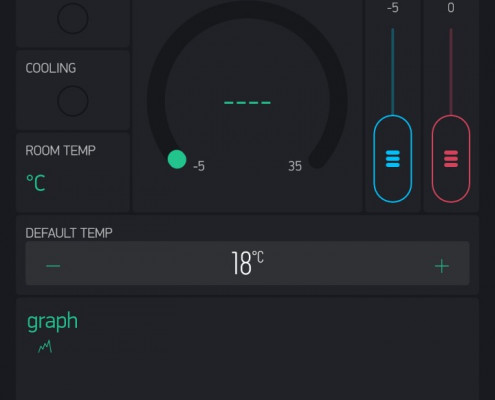Increase default temp with plus button
Image resolution: width=495 pixels, height=400 pixels.
click(x=442, y=266)
